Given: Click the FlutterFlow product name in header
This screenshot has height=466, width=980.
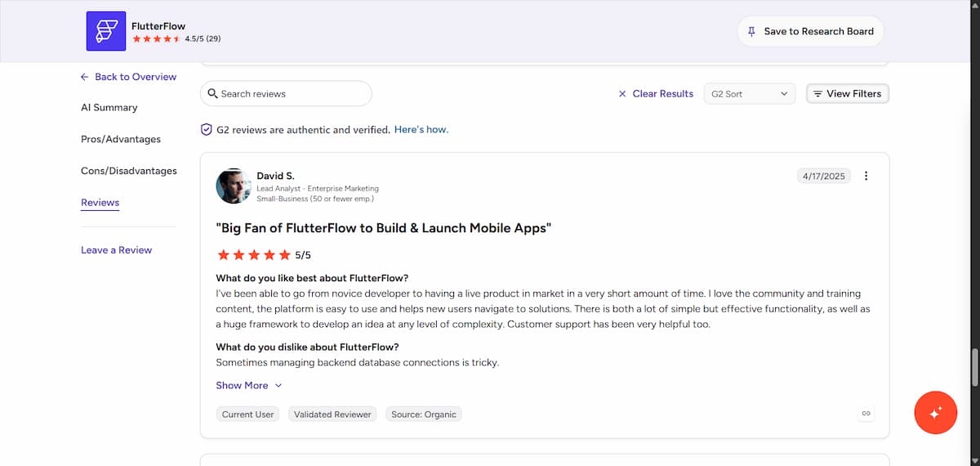Looking at the screenshot, I should [x=158, y=25].
